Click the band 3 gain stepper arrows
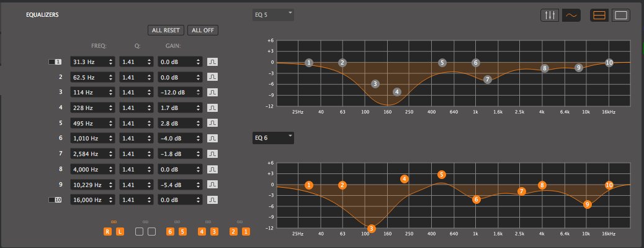644x248 pixels. coord(199,93)
